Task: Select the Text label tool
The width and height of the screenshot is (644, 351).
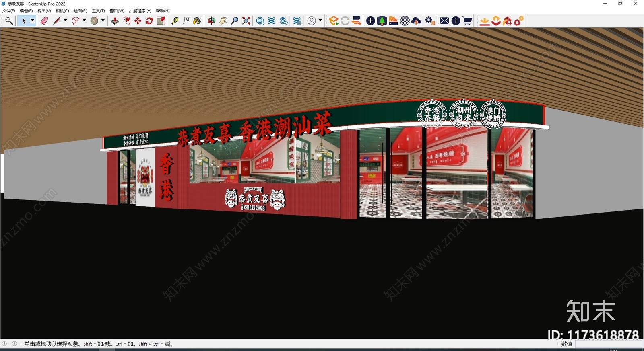Action: pyautogui.click(x=186, y=21)
